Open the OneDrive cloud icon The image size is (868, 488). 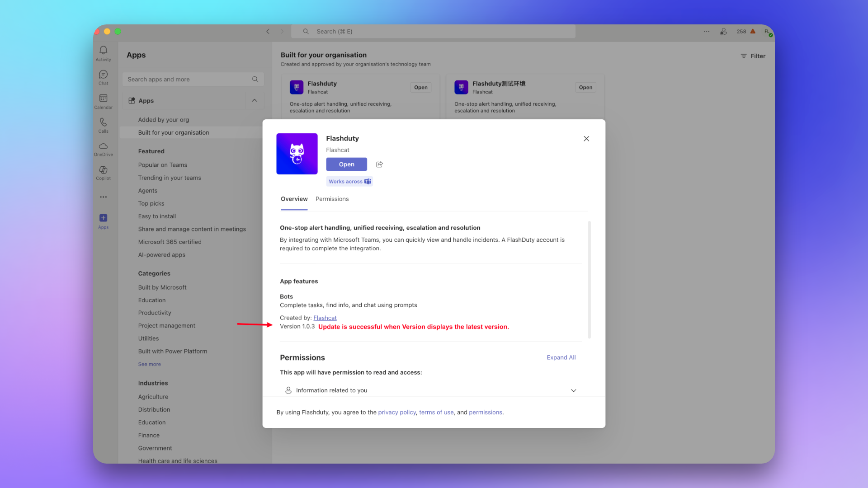point(103,149)
